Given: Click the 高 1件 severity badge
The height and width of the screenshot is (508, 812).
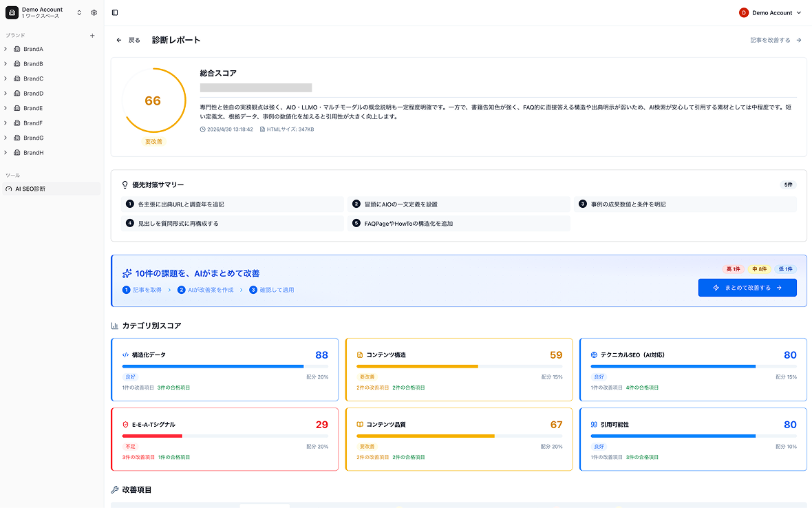Looking at the screenshot, I should click(x=734, y=269).
